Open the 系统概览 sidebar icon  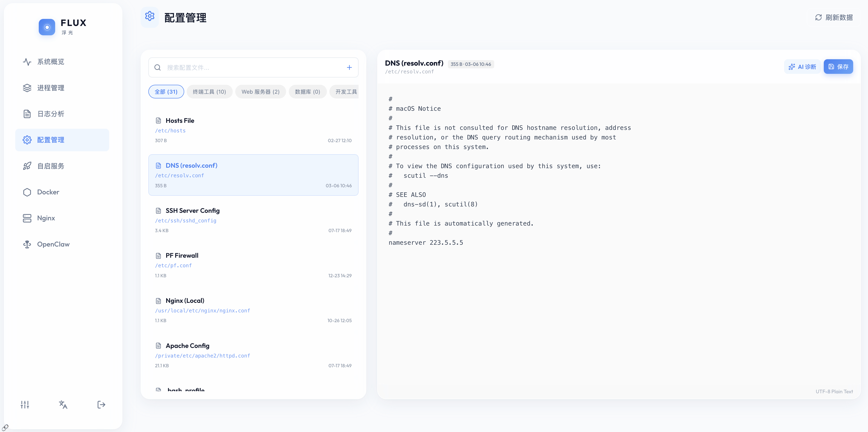[27, 62]
